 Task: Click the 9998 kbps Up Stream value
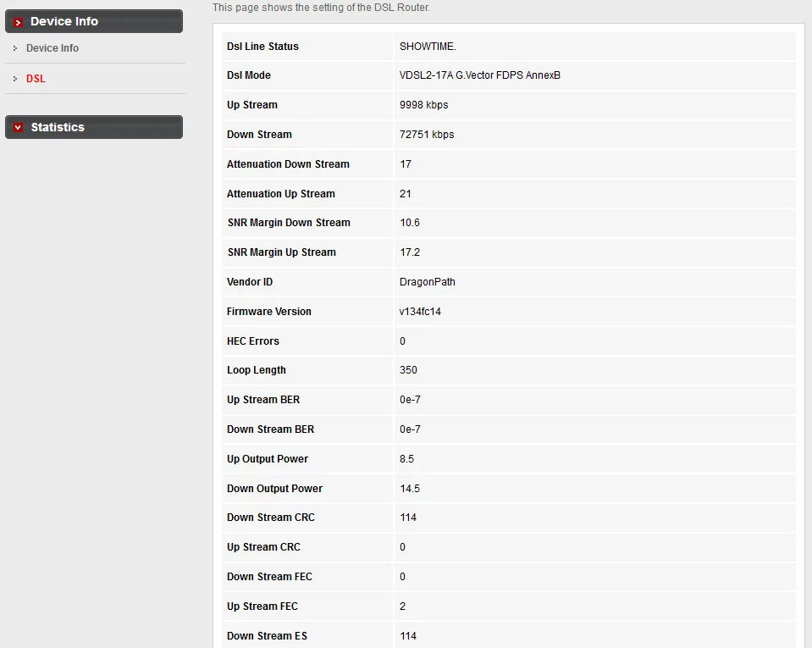coord(423,105)
